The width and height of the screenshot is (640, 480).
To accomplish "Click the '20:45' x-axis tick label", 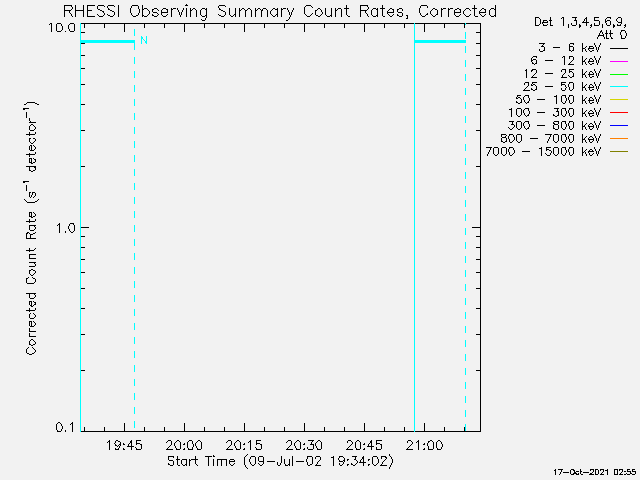I will tap(364, 445).
